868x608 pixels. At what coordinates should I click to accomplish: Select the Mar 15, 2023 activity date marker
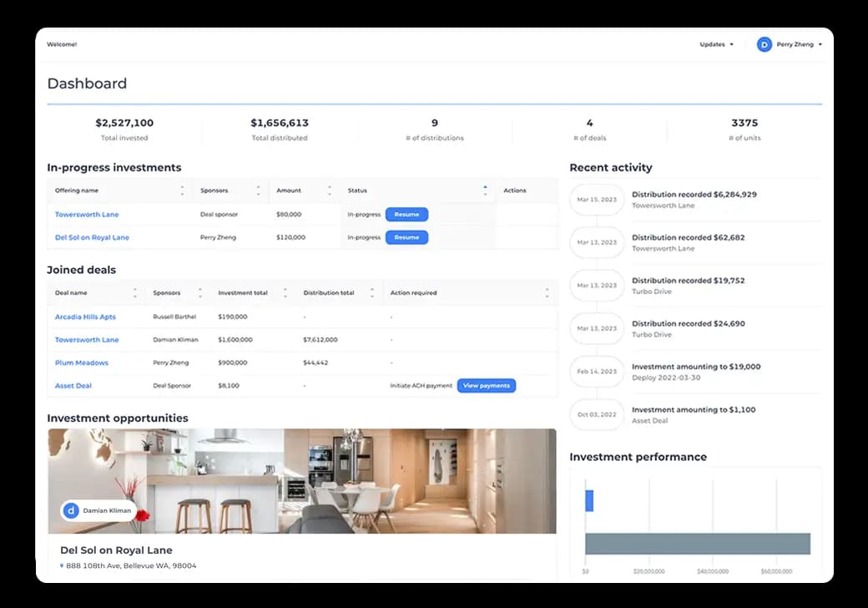(597, 200)
